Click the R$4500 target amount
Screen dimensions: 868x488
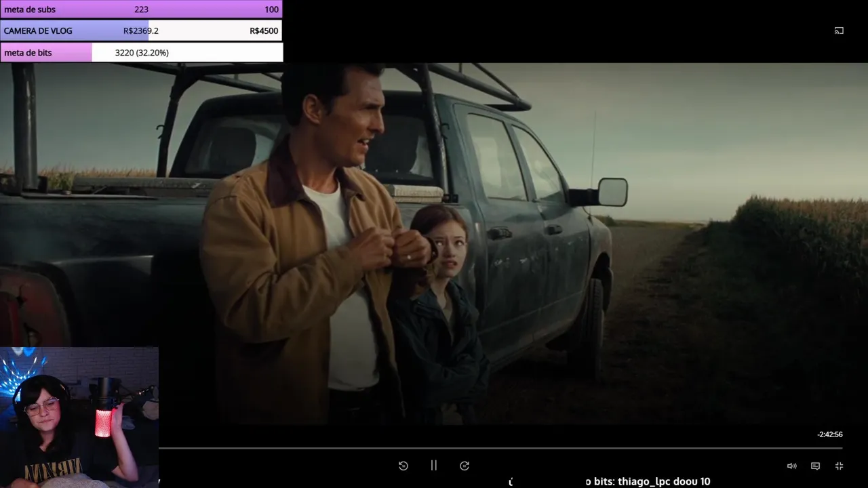tap(264, 30)
